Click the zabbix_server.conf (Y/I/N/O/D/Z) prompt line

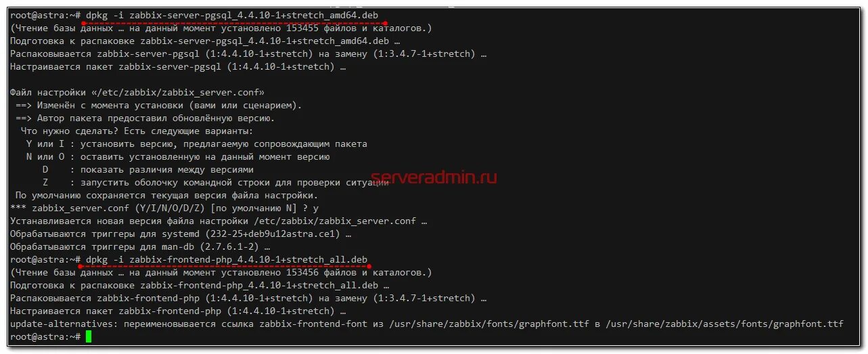[164, 208]
